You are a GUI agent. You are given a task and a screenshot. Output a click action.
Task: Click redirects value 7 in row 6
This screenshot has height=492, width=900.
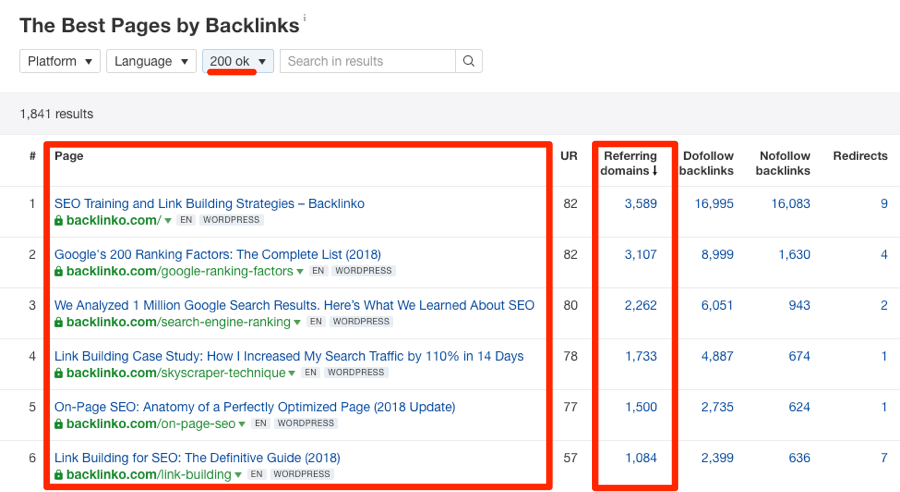(884, 458)
